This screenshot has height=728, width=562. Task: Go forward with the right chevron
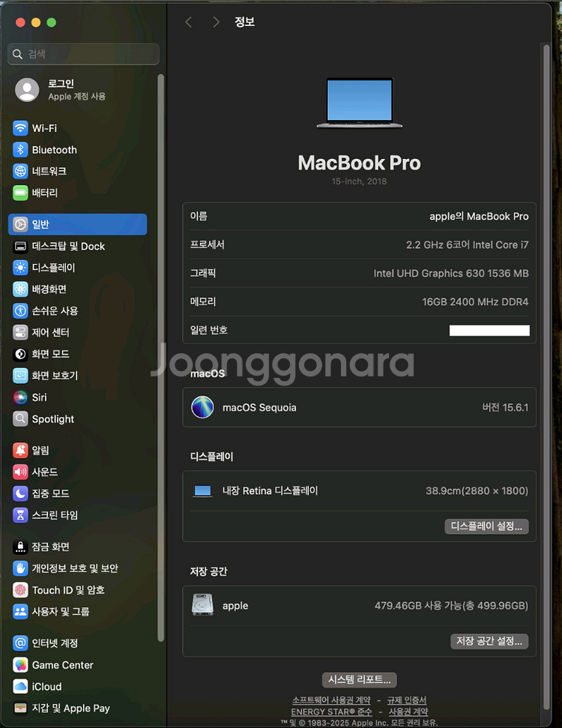216,22
